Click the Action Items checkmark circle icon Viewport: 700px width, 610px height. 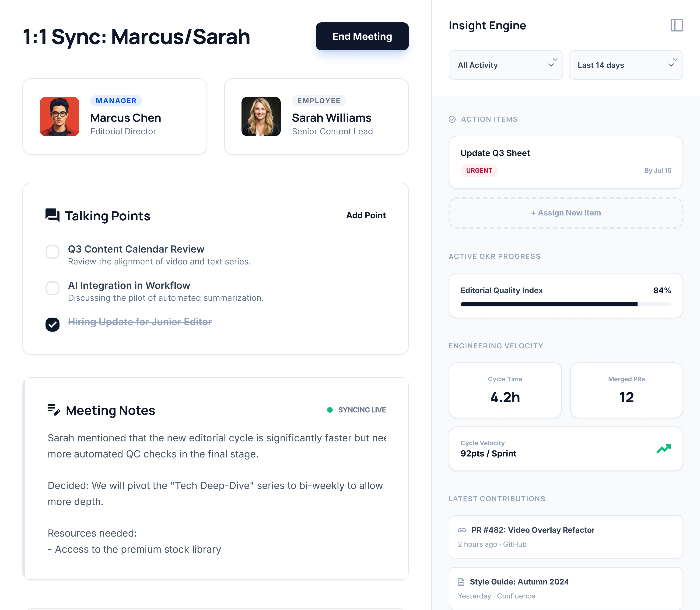pos(452,119)
